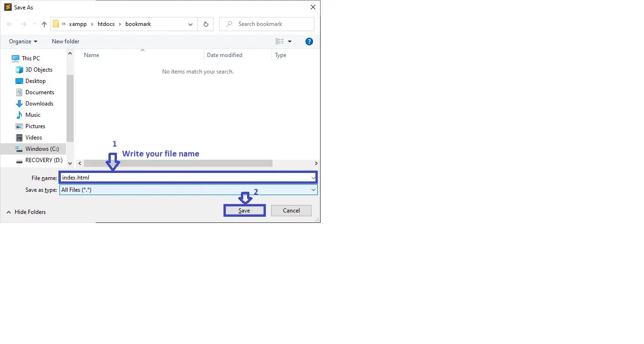Image resolution: width=644 pixels, height=344 pixels.
Task: Click the refresh icon in address bar
Action: click(x=206, y=24)
